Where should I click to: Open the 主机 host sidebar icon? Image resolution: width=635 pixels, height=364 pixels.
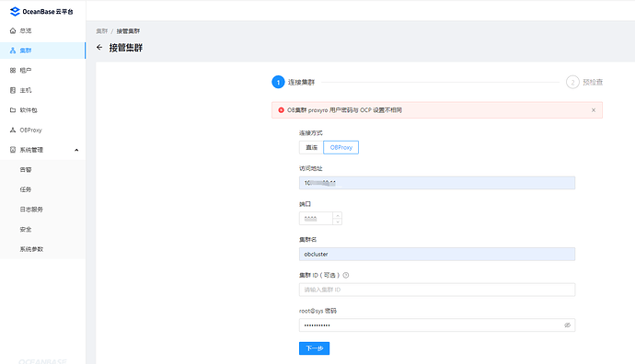13,90
